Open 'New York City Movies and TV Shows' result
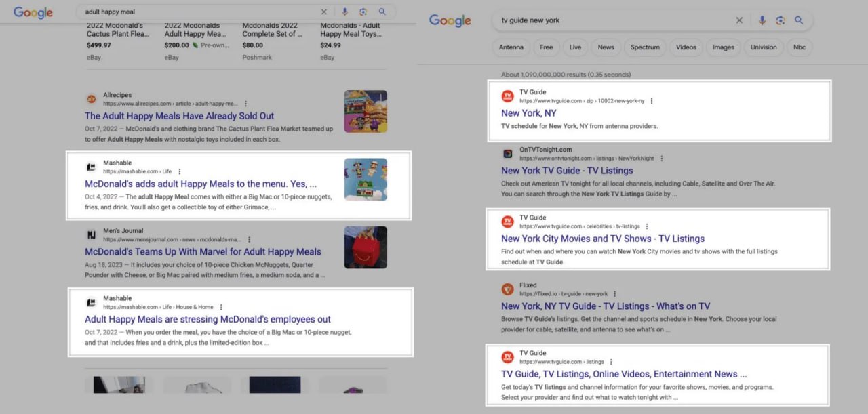868x414 pixels. click(x=603, y=239)
